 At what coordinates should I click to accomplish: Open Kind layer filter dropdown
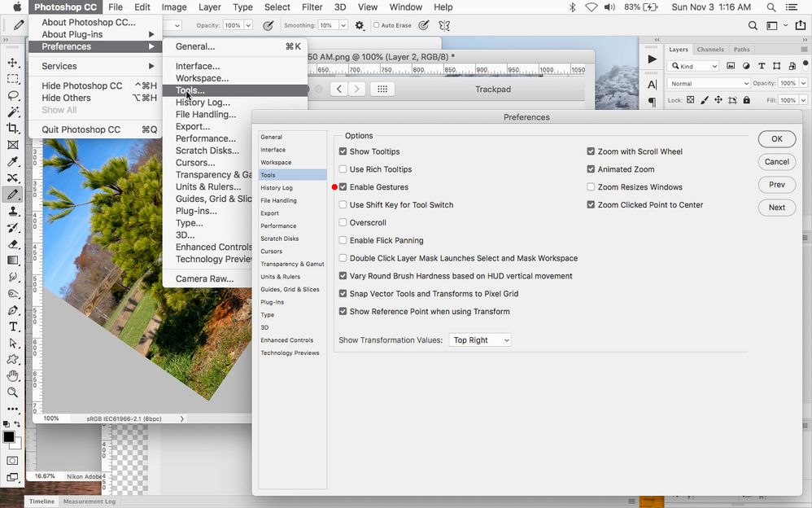[x=693, y=67]
